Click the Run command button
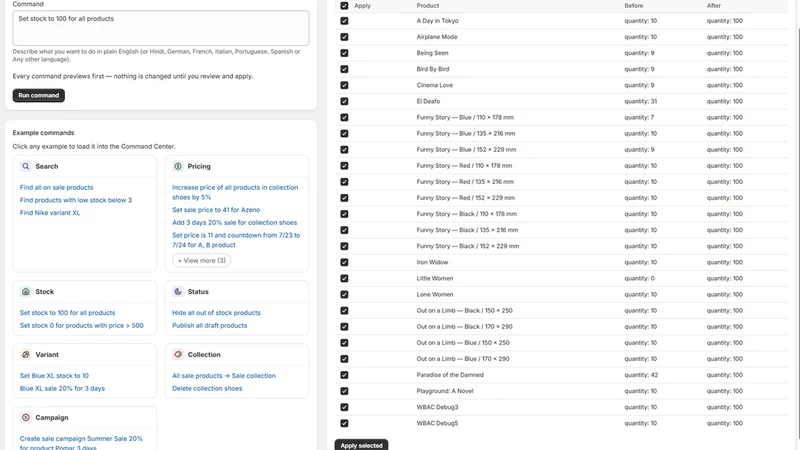This screenshot has height=450, width=800. pos(39,95)
